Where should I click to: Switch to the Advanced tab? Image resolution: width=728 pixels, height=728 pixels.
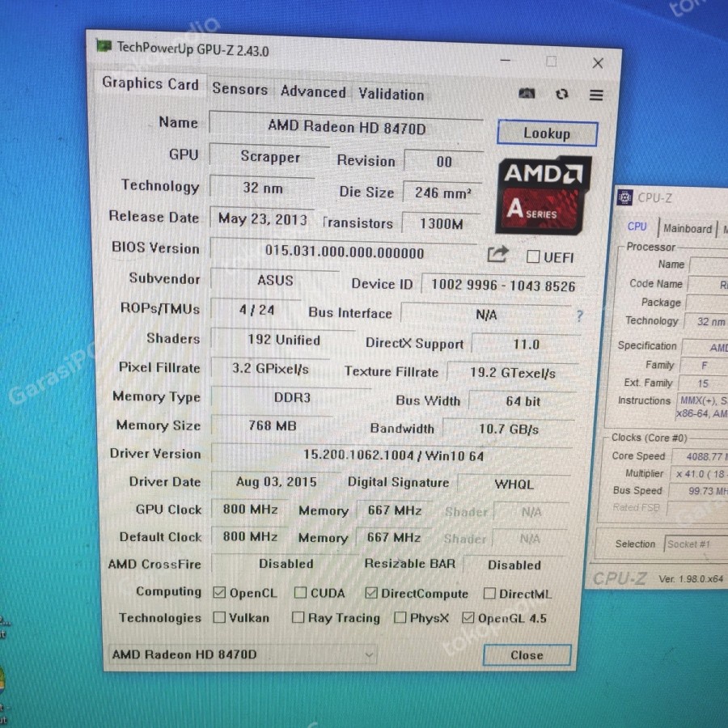pyautogui.click(x=313, y=91)
